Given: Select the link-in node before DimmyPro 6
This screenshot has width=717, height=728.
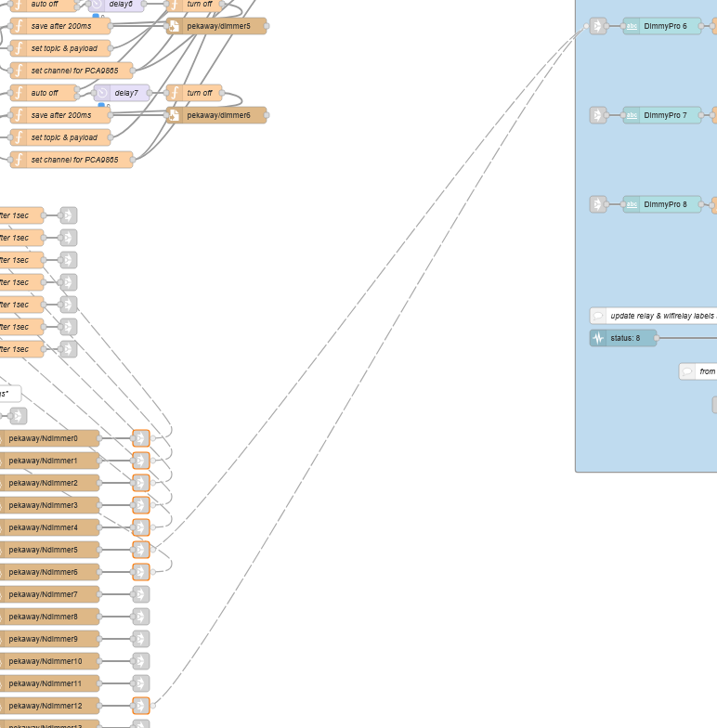Looking at the screenshot, I should pyautogui.click(x=598, y=26).
